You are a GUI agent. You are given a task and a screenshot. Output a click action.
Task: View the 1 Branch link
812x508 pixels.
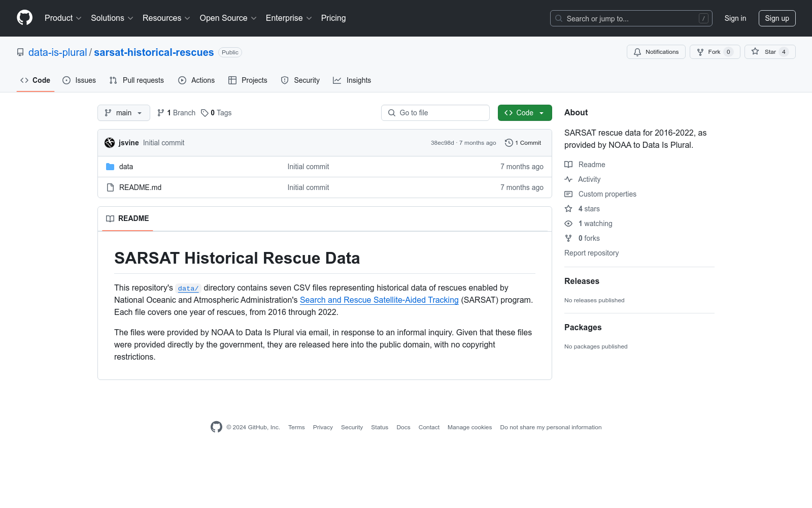click(x=177, y=113)
